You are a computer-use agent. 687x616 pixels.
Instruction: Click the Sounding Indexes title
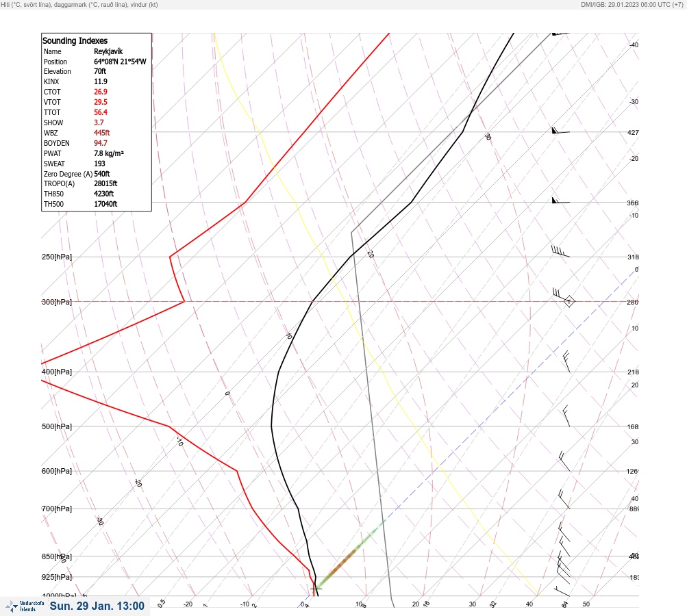coord(75,40)
